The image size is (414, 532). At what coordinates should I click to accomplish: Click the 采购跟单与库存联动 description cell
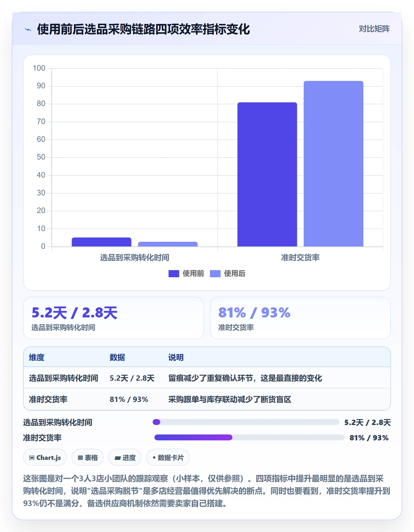(230, 399)
